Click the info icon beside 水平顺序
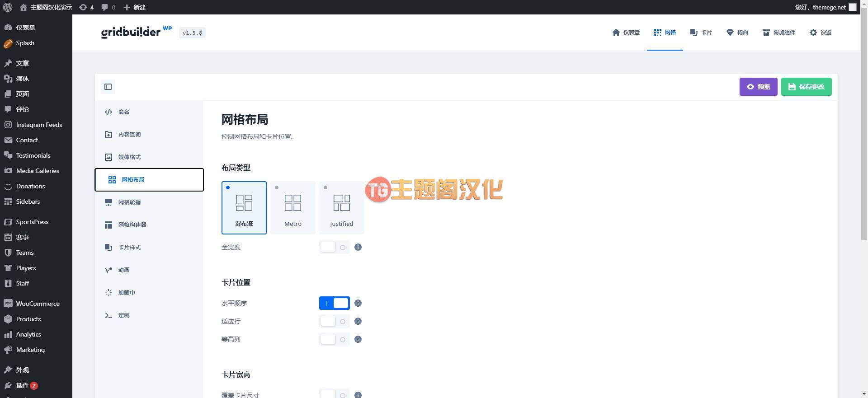This screenshot has height=398, width=868. click(358, 303)
